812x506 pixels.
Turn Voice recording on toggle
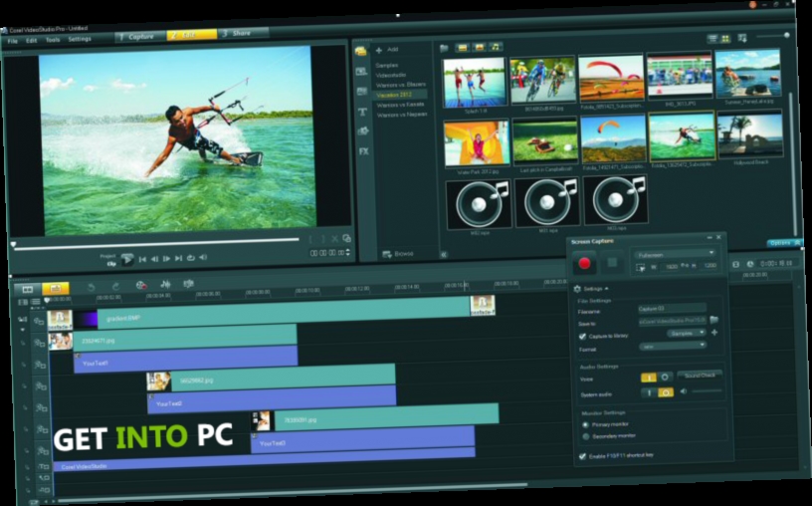(x=648, y=378)
